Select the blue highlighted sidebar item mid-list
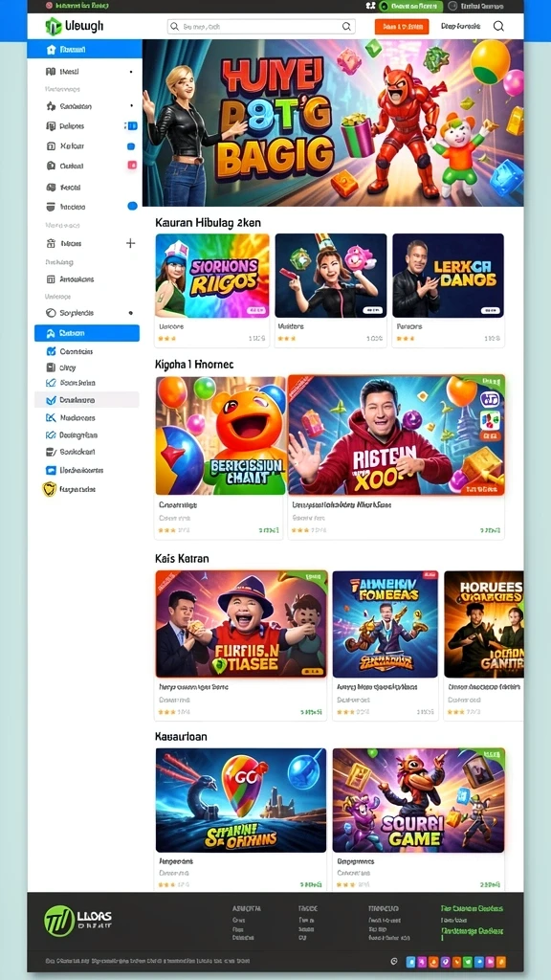This screenshot has width=551, height=980. 86,333
